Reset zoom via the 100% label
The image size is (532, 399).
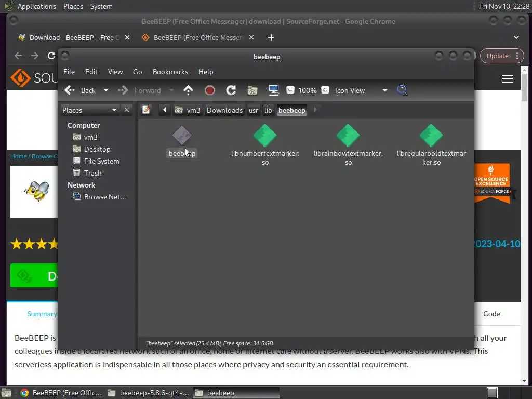tap(308, 90)
